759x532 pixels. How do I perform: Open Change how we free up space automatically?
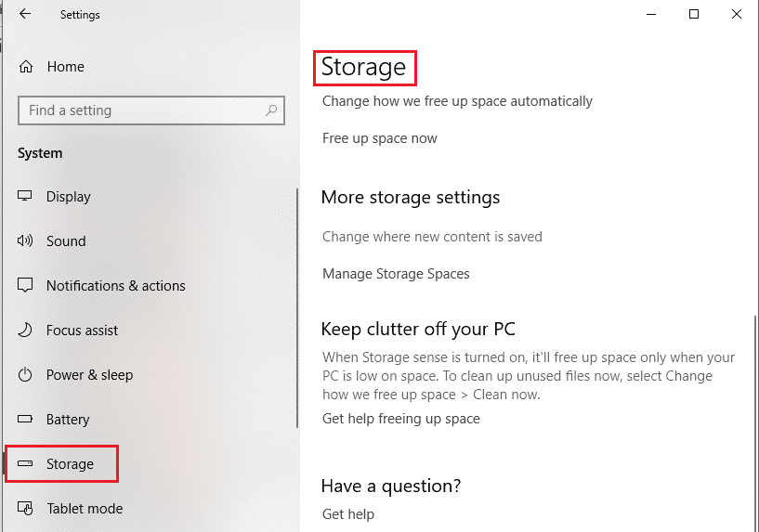click(457, 101)
